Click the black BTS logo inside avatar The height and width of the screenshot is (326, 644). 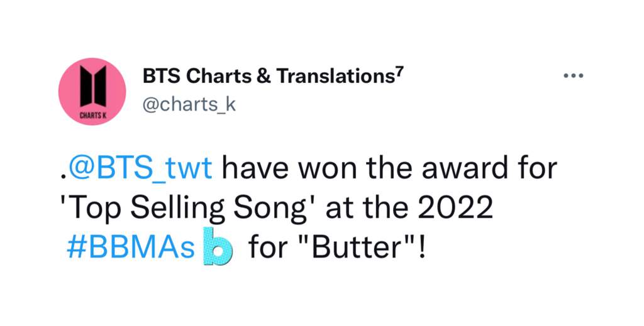click(x=93, y=86)
